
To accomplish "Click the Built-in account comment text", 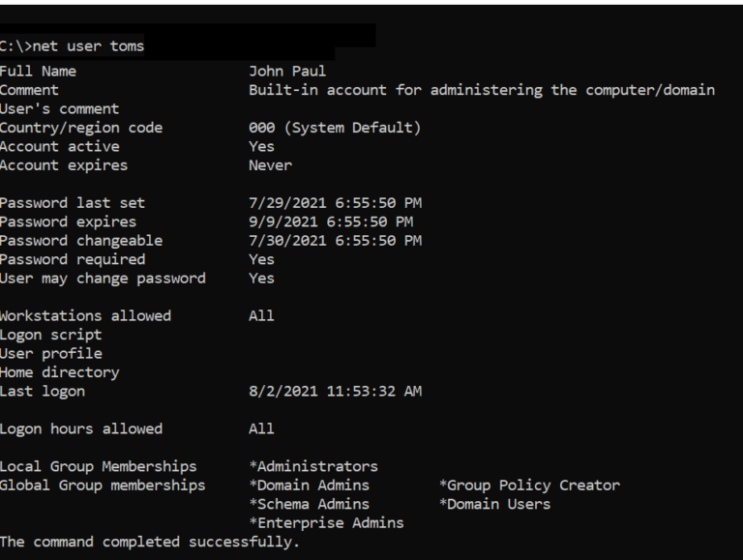I will coord(482,90).
